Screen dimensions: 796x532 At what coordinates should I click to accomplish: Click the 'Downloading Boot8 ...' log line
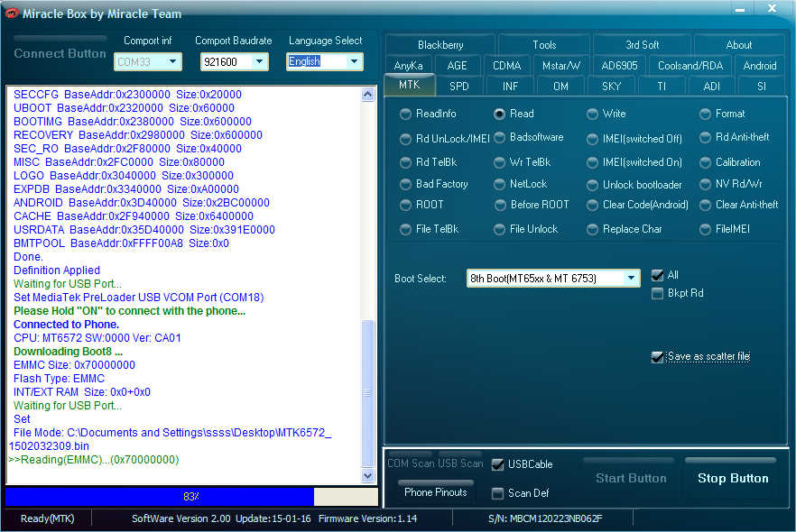(x=68, y=352)
